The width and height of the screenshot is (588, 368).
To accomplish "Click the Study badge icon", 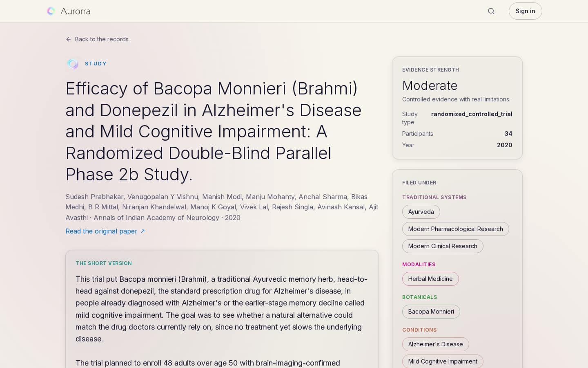I will pyautogui.click(x=73, y=64).
